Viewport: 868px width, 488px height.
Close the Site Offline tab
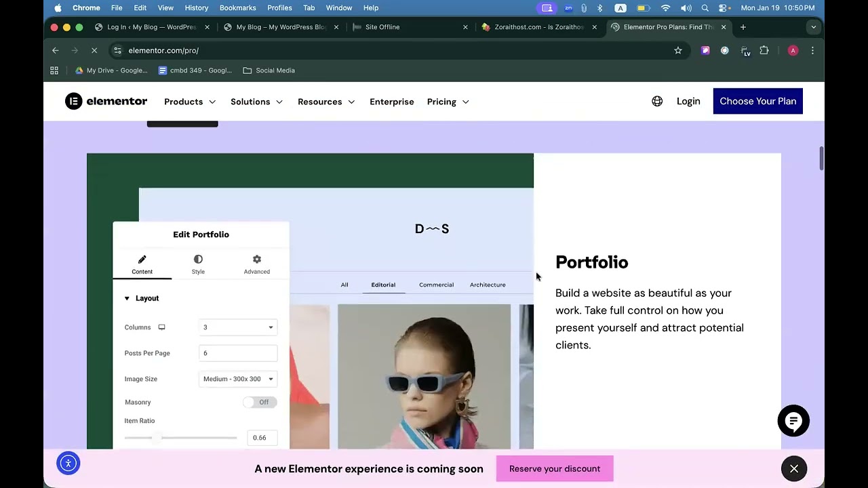click(465, 27)
